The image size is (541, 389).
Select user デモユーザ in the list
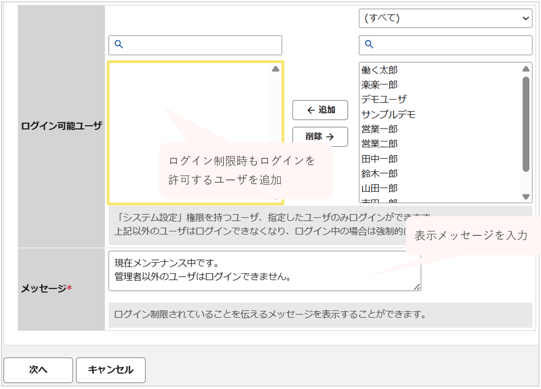(x=384, y=99)
